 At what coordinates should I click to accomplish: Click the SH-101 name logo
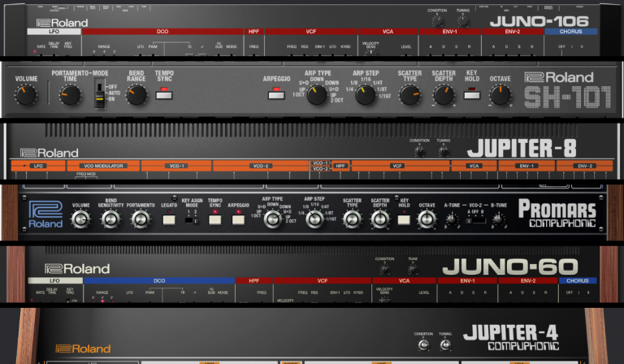tap(567, 97)
